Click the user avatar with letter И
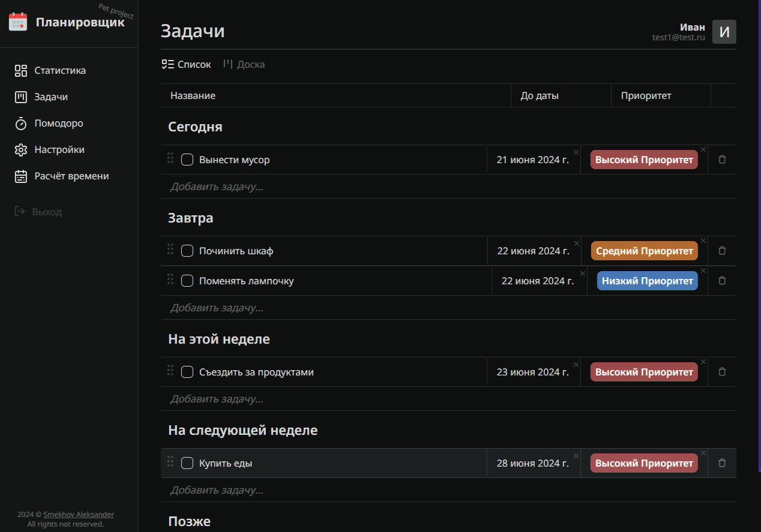 [724, 32]
